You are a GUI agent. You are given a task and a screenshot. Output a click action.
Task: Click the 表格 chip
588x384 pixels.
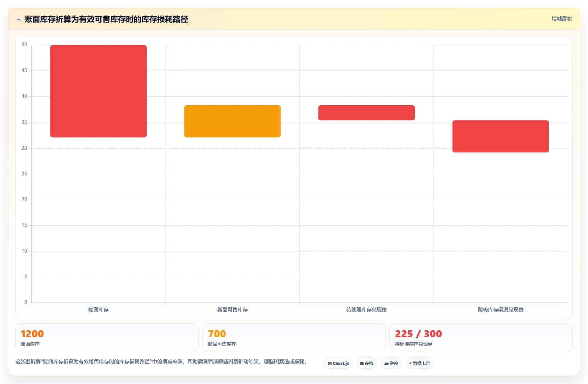coord(366,363)
